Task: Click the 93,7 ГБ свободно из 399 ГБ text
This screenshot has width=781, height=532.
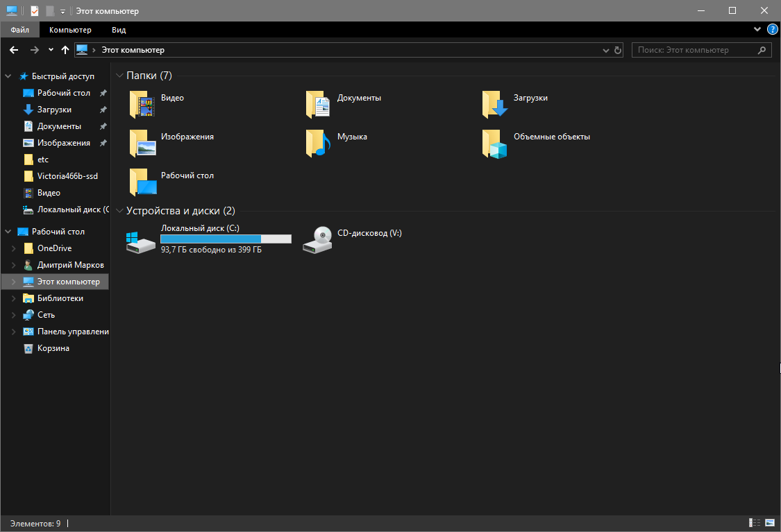Action: 211,250
